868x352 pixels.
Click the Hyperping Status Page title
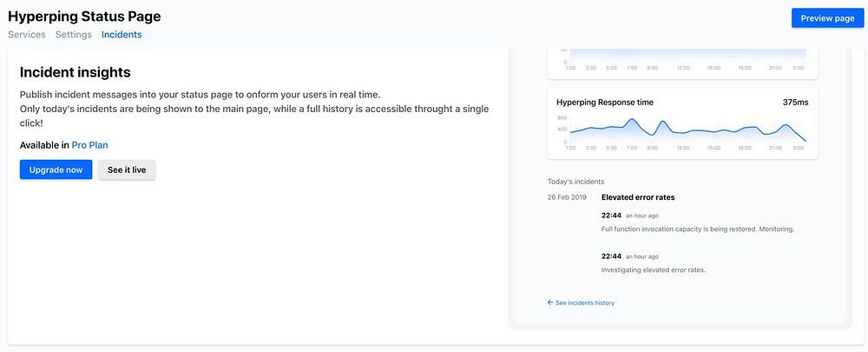point(84,16)
